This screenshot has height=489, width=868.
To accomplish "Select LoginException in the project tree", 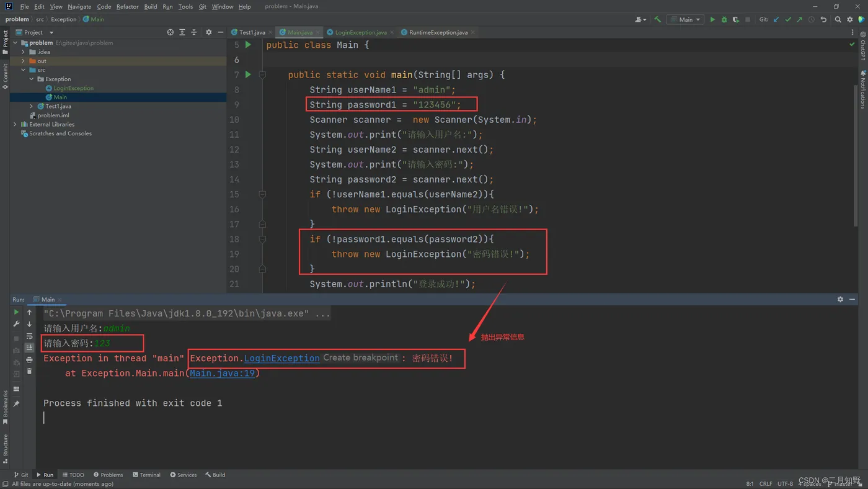I will coord(73,88).
